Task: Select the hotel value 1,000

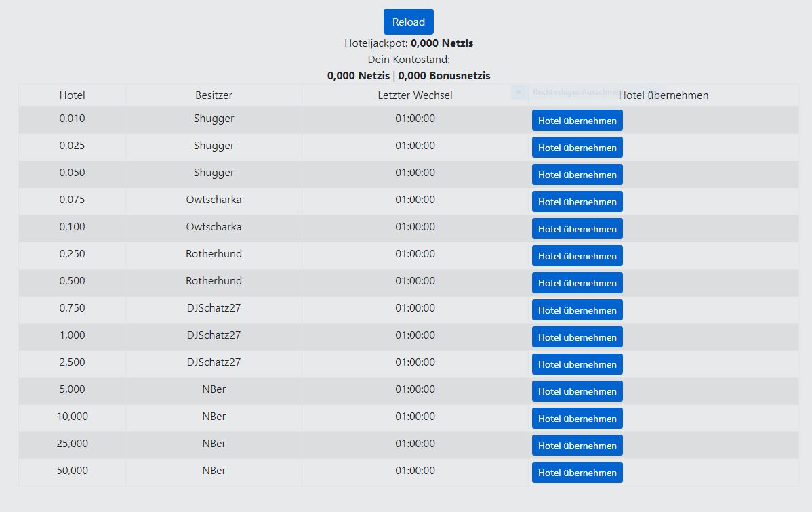Action: coord(72,335)
